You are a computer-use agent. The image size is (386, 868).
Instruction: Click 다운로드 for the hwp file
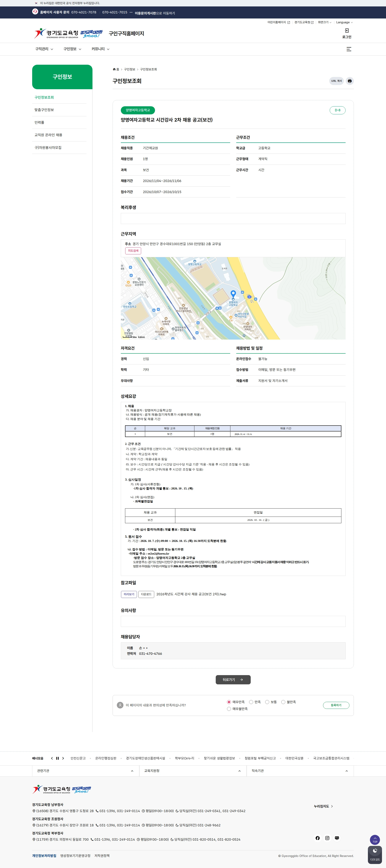pos(146,594)
